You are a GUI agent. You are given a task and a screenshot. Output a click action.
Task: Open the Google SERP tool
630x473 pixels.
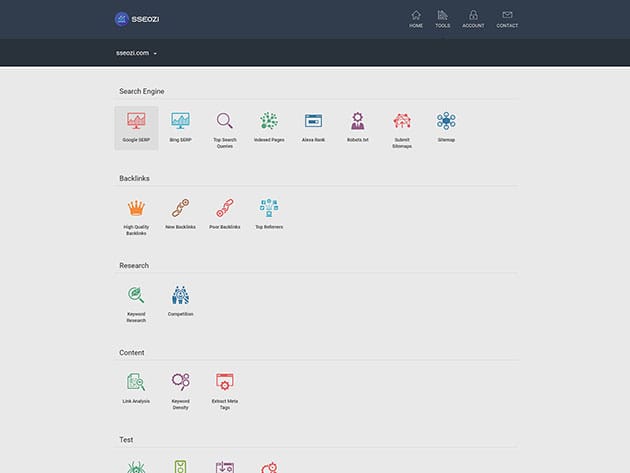(x=136, y=127)
